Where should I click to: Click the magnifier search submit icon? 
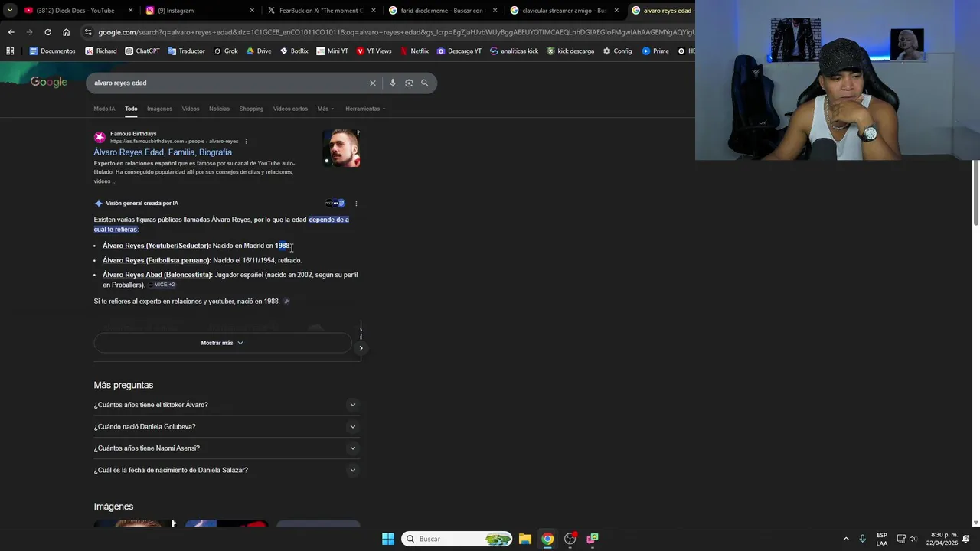[425, 83]
